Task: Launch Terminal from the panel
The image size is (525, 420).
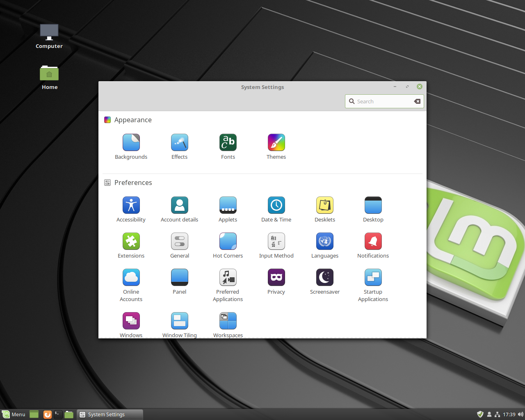Action: pos(58,414)
